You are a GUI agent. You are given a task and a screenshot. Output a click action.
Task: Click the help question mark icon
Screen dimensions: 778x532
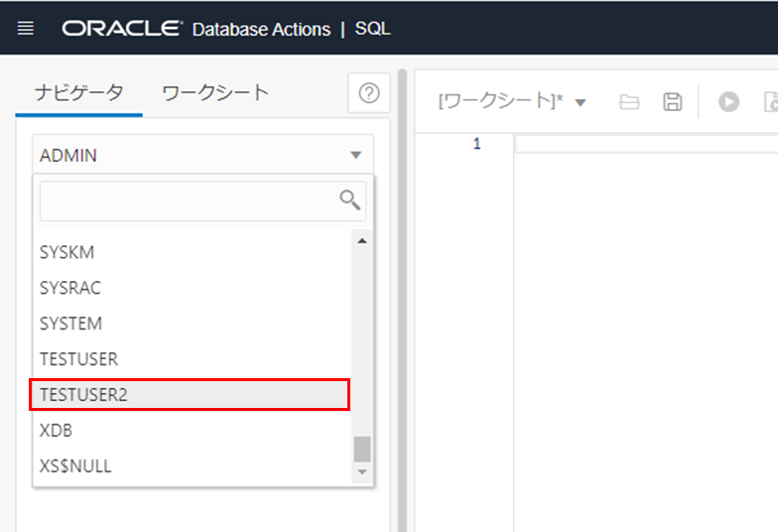click(x=369, y=93)
